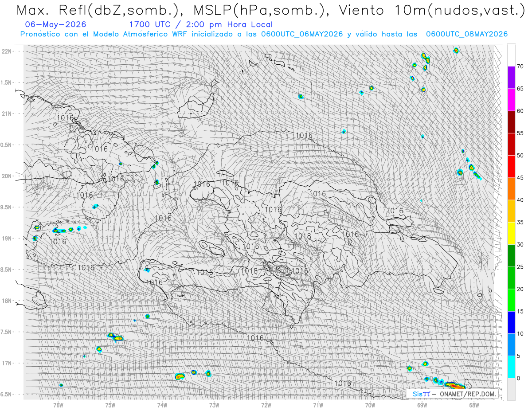Click the 1018 pressure label near 19N
The width and height of the screenshot is (532, 411).
303,236
